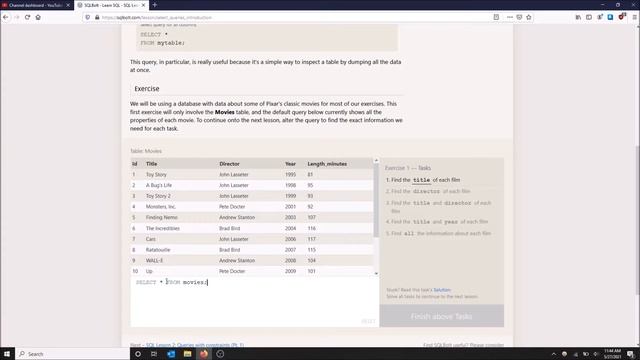This screenshot has height=360, width=640.
Task: Click the WALL-E cell
Action: (x=154, y=260)
